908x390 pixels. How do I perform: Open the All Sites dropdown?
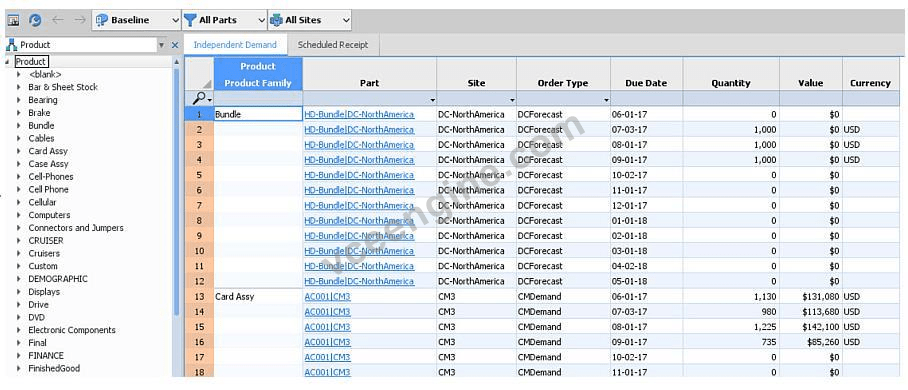(346, 20)
